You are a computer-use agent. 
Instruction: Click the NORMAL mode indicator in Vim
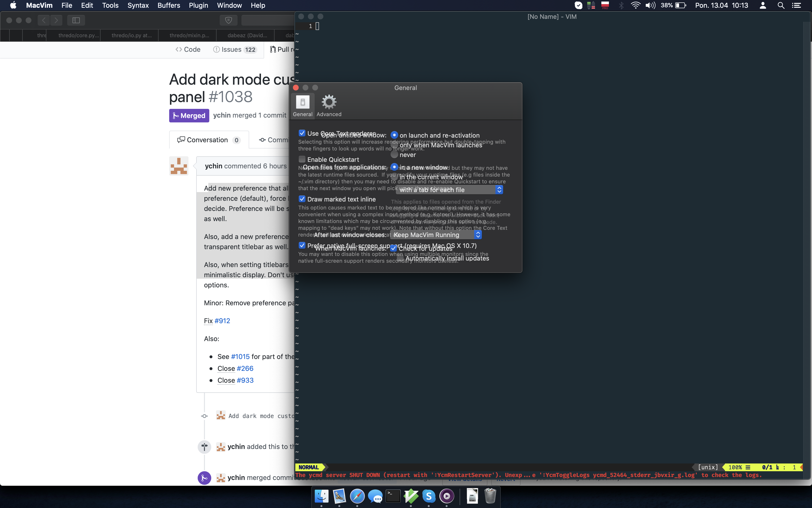(309, 467)
